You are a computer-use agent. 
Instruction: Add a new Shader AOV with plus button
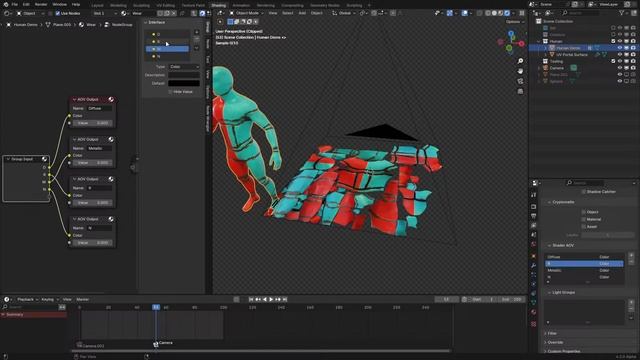click(x=631, y=255)
